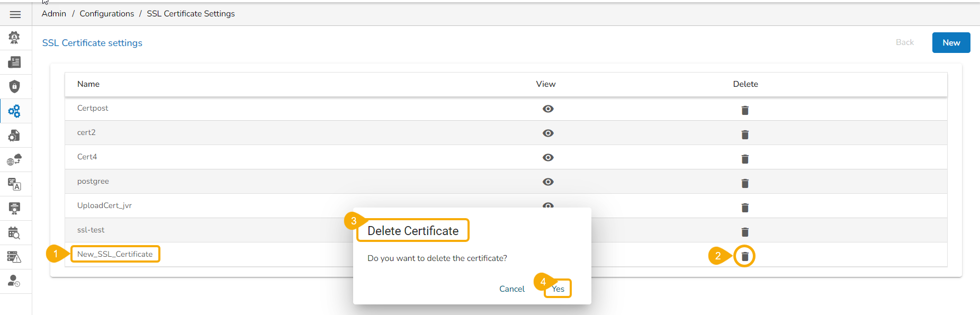Screen dimensions: 980x315
Task: Create a new SSL certificate with New
Action: coord(951,43)
